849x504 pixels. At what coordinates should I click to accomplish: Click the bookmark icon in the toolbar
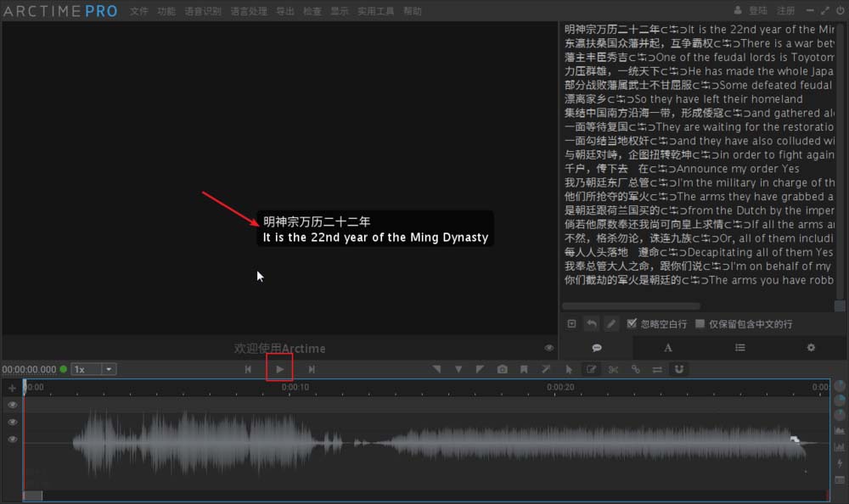525,369
